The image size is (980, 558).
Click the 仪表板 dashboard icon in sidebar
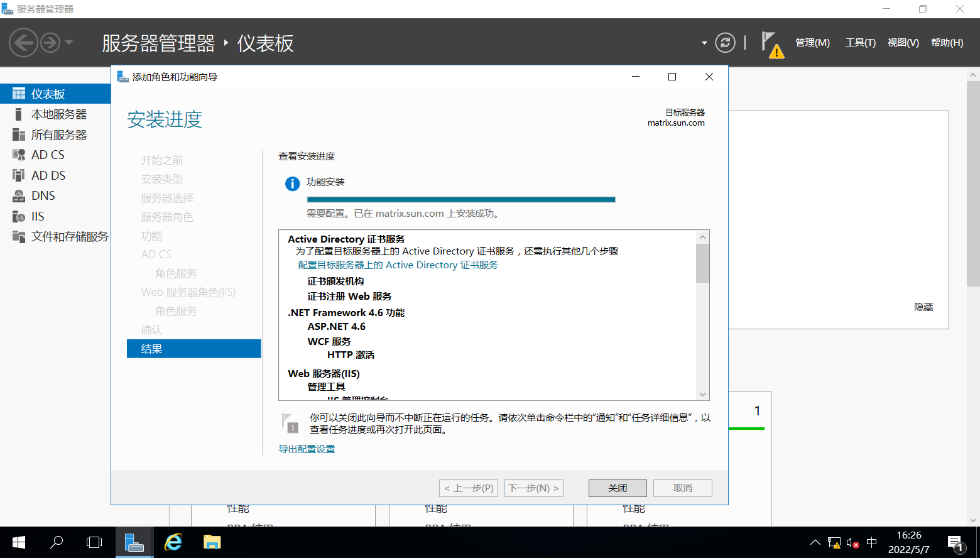click(x=19, y=94)
